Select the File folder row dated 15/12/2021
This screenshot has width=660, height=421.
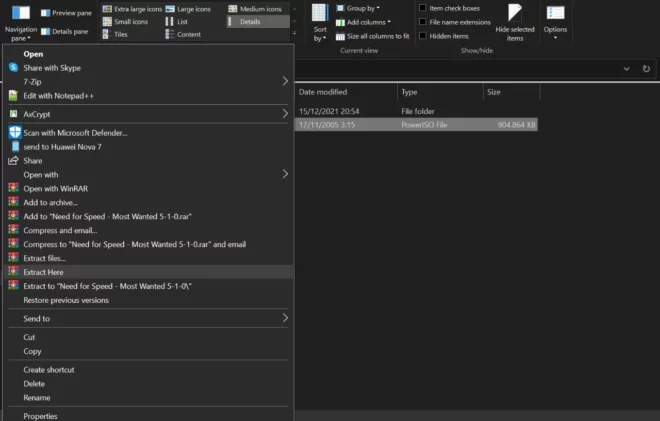click(x=416, y=111)
